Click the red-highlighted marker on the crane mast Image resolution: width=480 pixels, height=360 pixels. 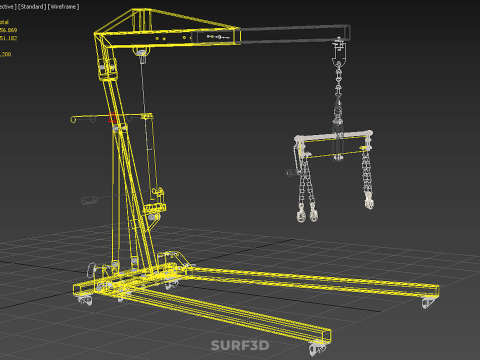(x=112, y=118)
